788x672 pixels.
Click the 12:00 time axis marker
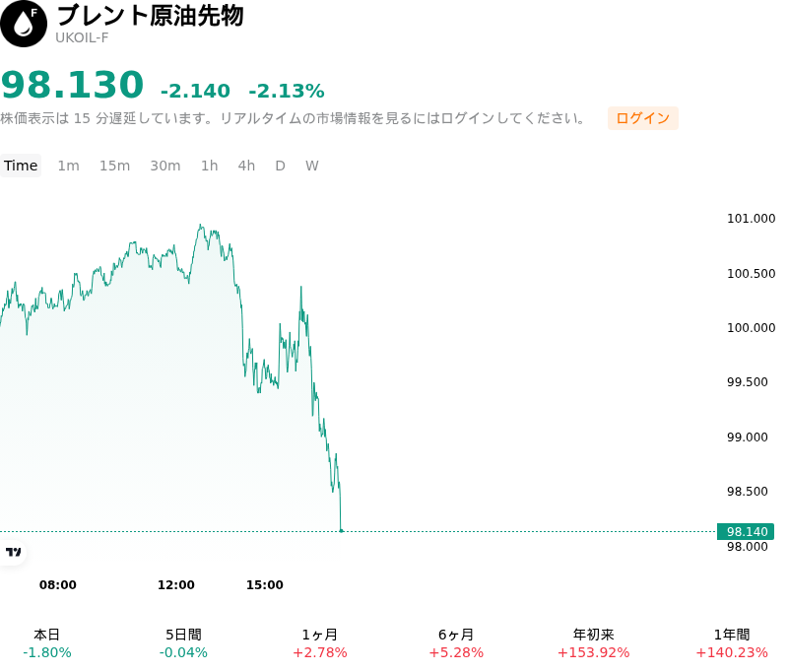click(176, 584)
